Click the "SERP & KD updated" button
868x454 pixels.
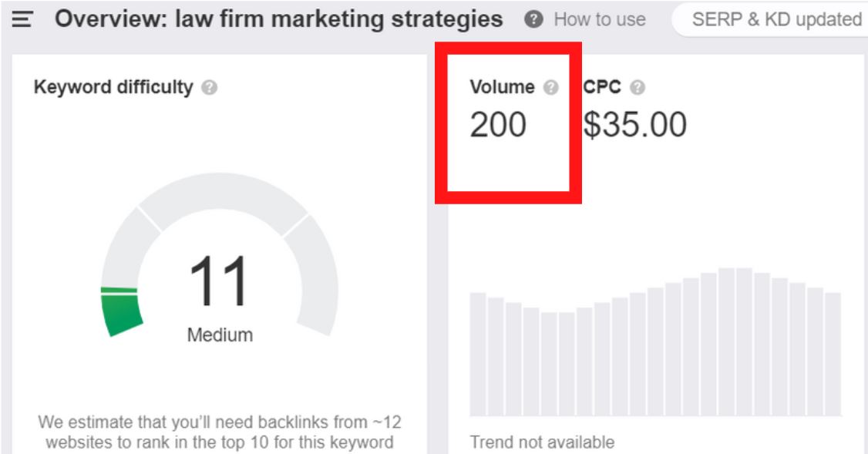point(775,20)
